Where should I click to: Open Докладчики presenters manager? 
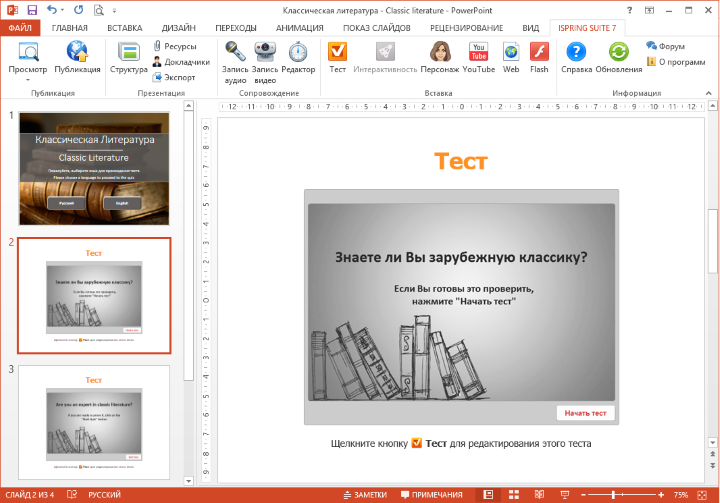coord(181,62)
